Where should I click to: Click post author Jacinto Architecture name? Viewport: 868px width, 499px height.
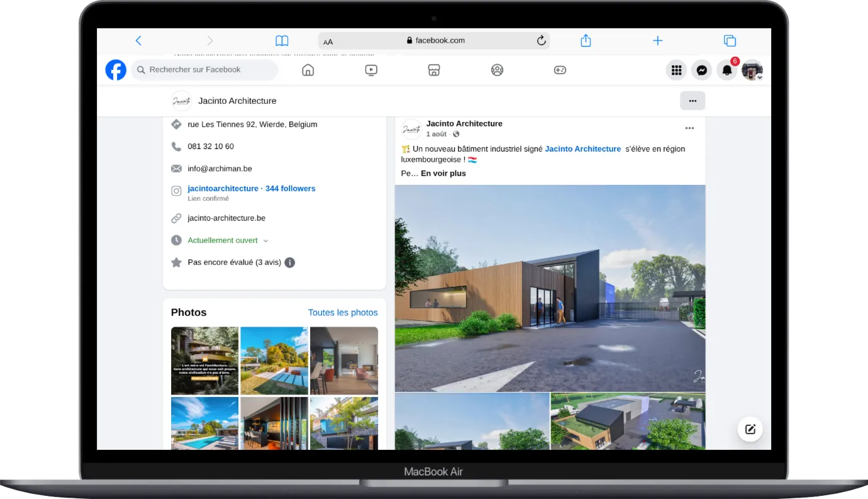click(464, 124)
